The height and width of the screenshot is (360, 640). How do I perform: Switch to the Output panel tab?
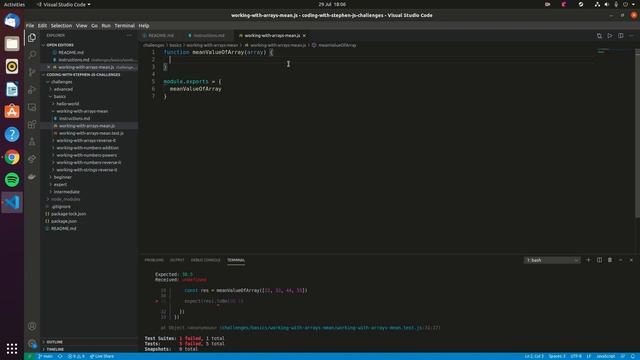pyautogui.click(x=177, y=260)
